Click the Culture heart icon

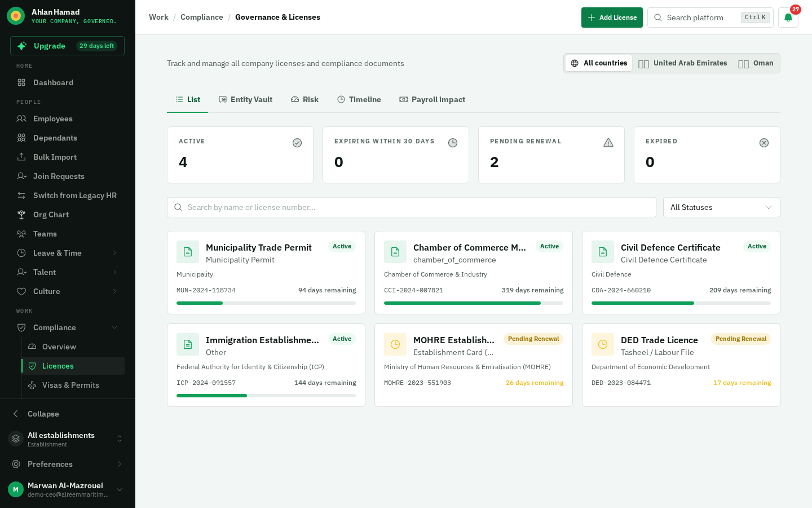point(21,291)
